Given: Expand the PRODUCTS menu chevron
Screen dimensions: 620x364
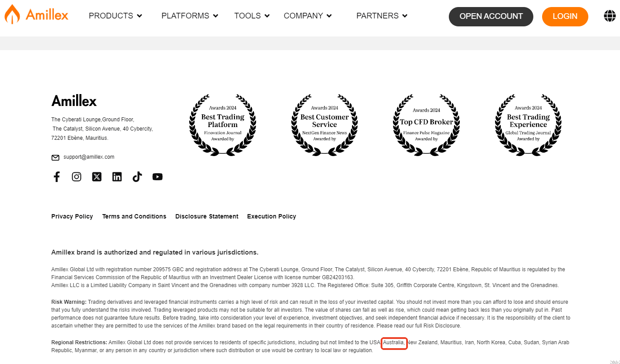Looking at the screenshot, I should pyautogui.click(x=139, y=16).
